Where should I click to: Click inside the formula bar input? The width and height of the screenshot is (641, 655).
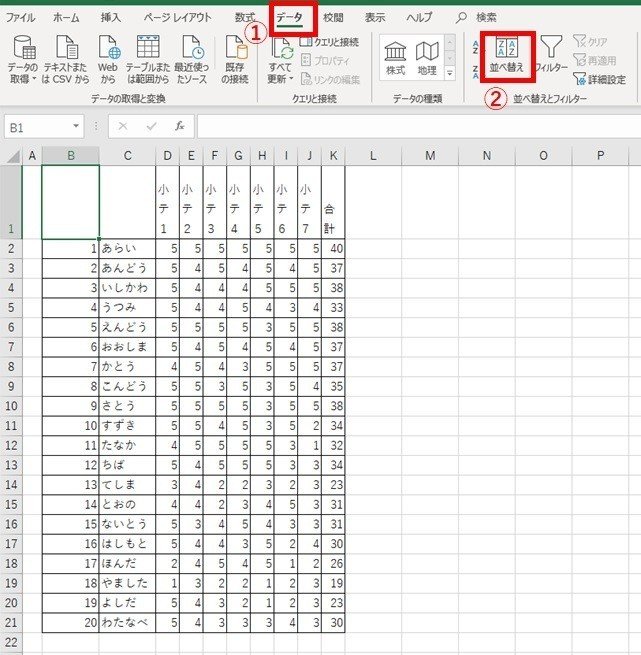419,126
